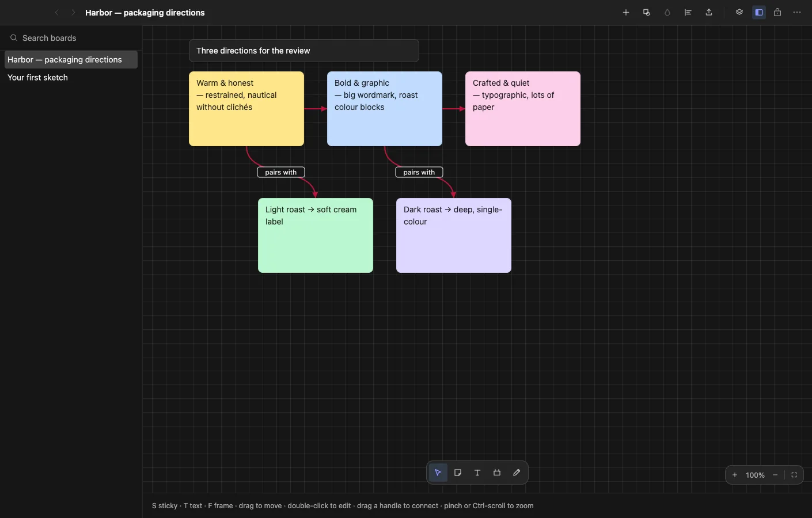
Task: Toggle the board lock icon
Action: [777, 12]
